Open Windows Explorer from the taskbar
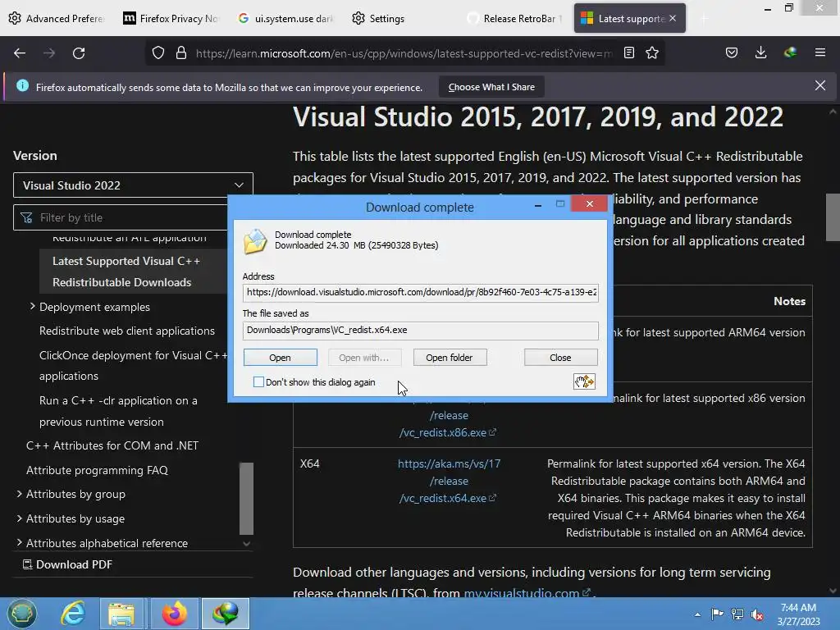The height and width of the screenshot is (630, 840). (x=121, y=614)
